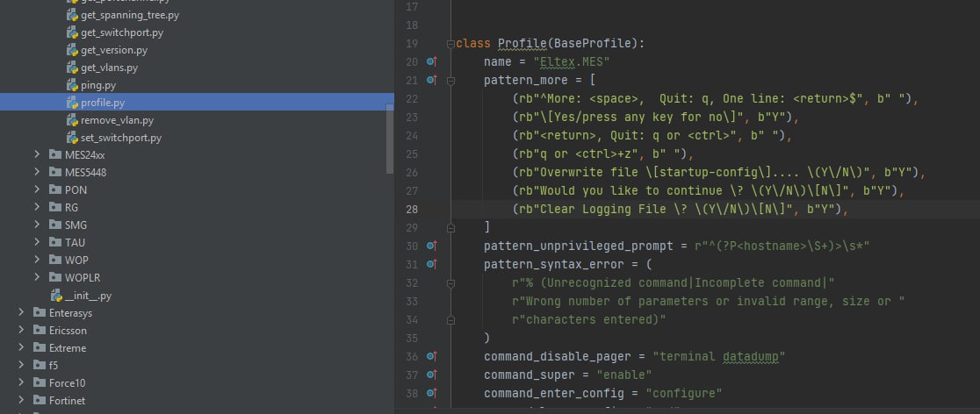Image resolution: width=980 pixels, height=414 pixels.
Task: Click override gutter icon on line 38
Action: 431,393
